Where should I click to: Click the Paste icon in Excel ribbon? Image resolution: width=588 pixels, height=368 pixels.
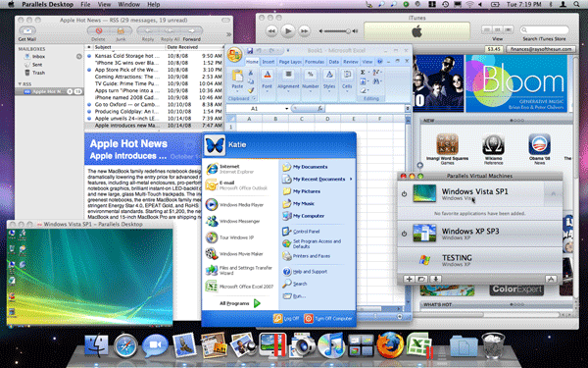point(237,77)
